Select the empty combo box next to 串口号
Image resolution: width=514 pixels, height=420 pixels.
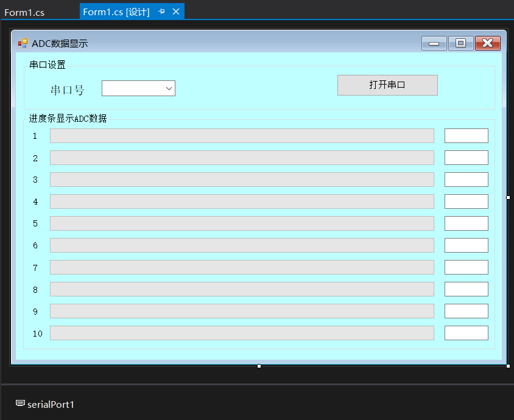click(134, 88)
